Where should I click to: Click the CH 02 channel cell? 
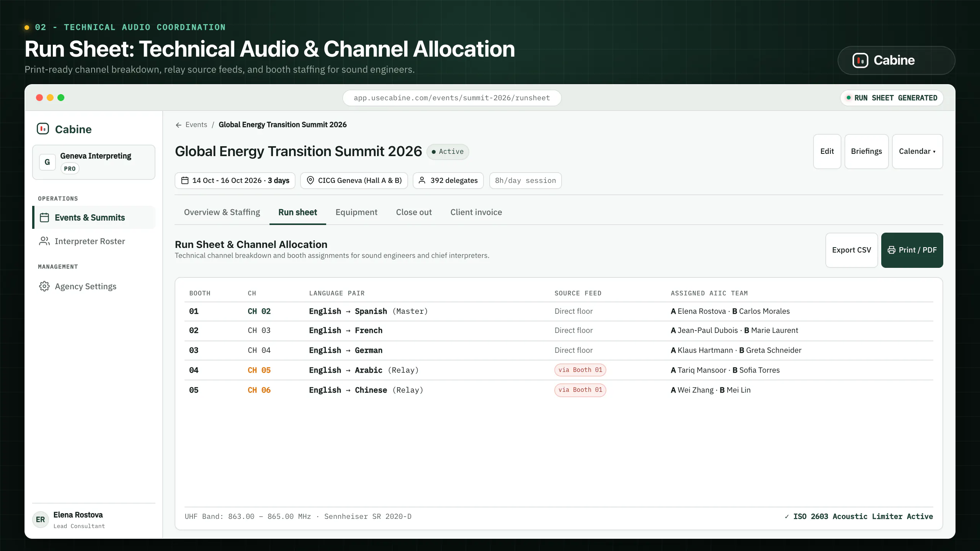[259, 311]
